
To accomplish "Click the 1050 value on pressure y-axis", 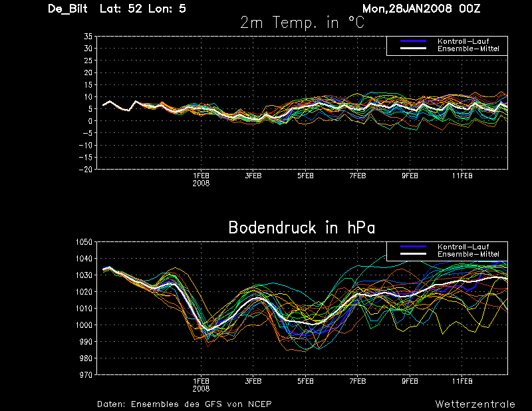I will pyautogui.click(x=84, y=242).
